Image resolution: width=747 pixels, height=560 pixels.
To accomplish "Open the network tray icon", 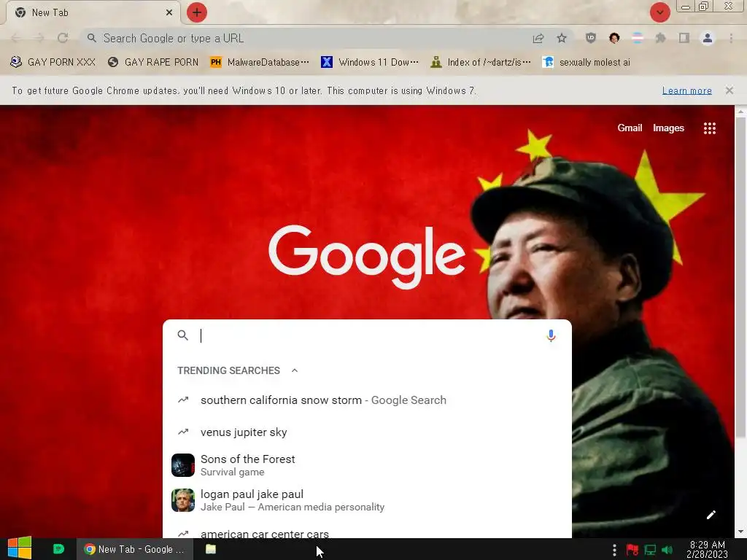I will 650,550.
